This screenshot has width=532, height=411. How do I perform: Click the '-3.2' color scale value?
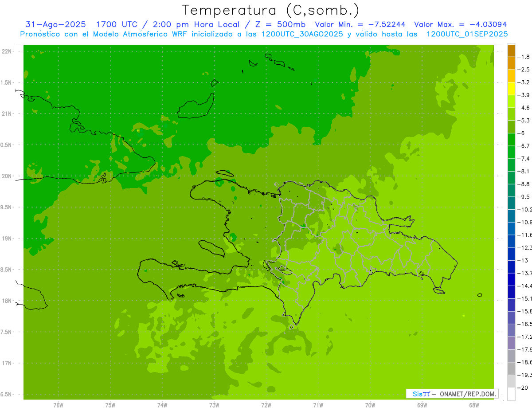(x=524, y=82)
